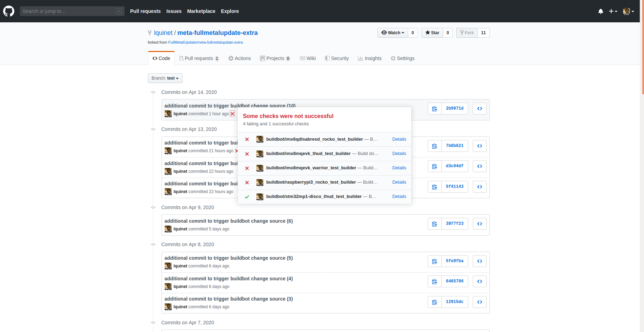Open the notifications bell
This screenshot has width=644, height=332.
(601, 11)
